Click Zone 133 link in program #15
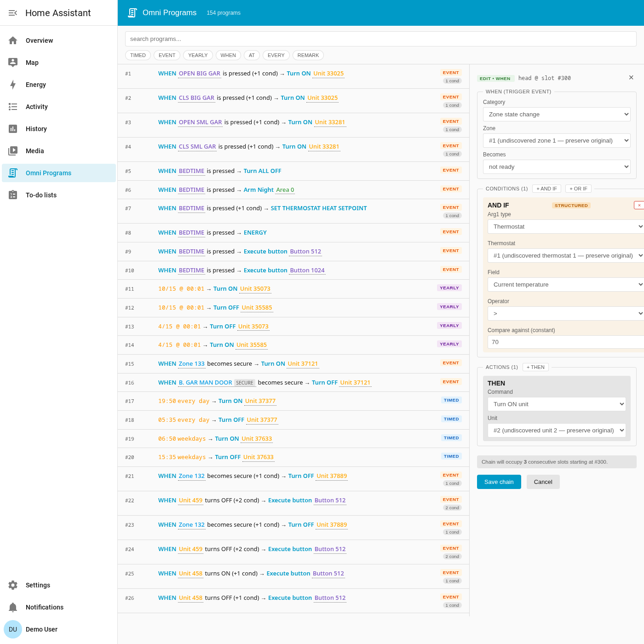 (x=191, y=364)
